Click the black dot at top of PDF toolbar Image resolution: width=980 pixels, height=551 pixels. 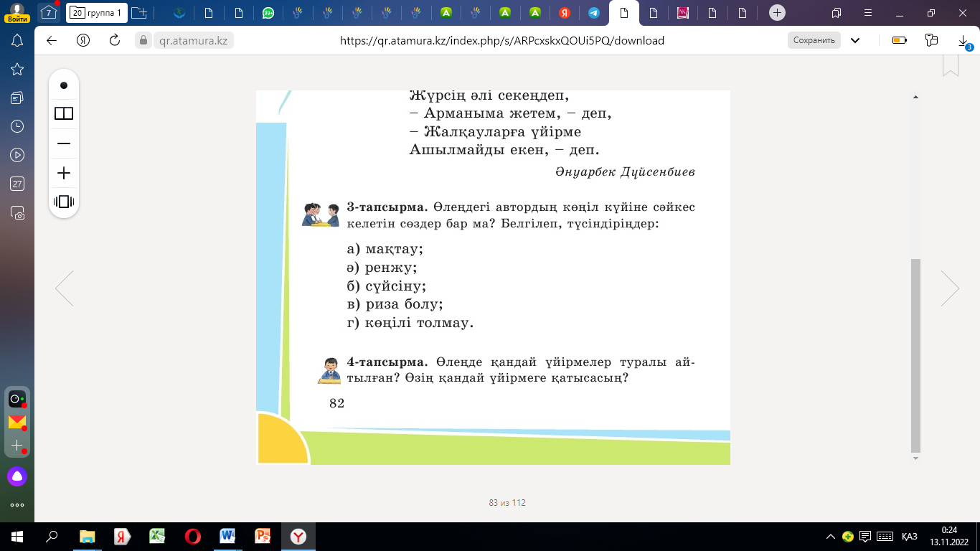[64, 85]
